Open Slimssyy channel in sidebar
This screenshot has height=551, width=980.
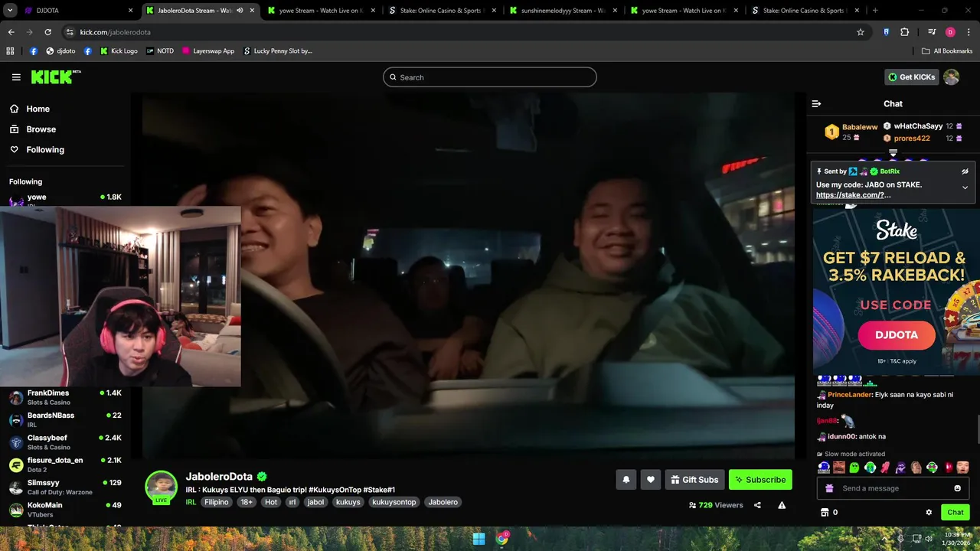tap(65, 487)
